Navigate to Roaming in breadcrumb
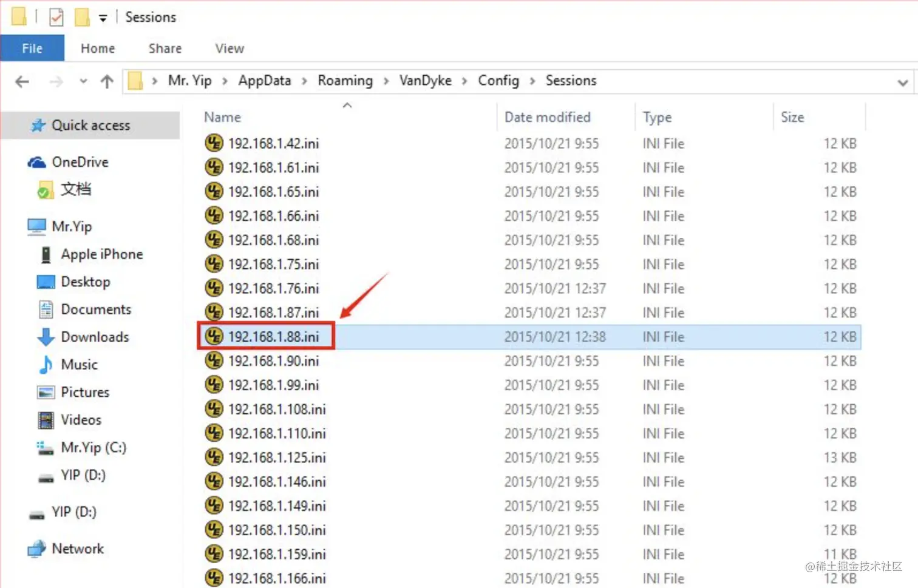This screenshot has width=918, height=588. [x=345, y=81]
